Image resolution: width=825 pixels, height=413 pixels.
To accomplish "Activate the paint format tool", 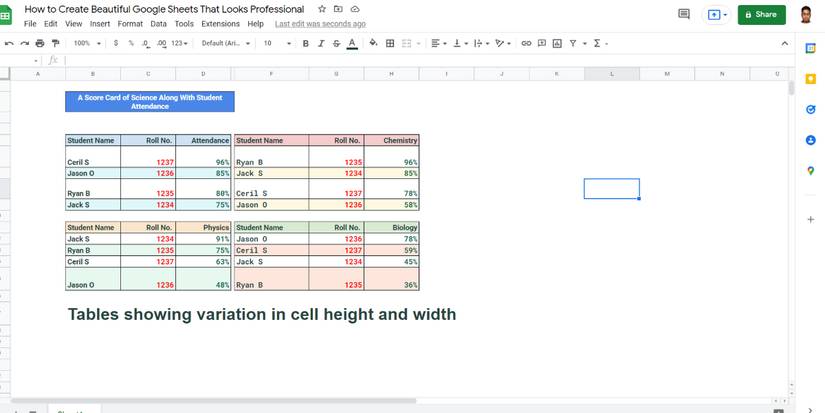I will [55, 43].
